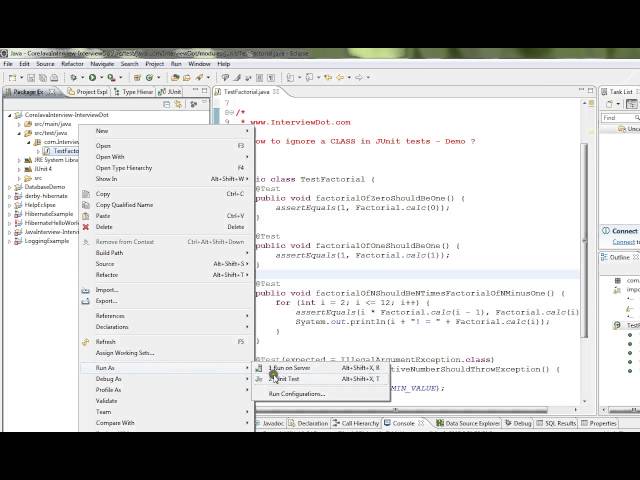Viewport: 640px width, 480px height.
Task: Click the Save All toolbar icon
Action: point(42,78)
